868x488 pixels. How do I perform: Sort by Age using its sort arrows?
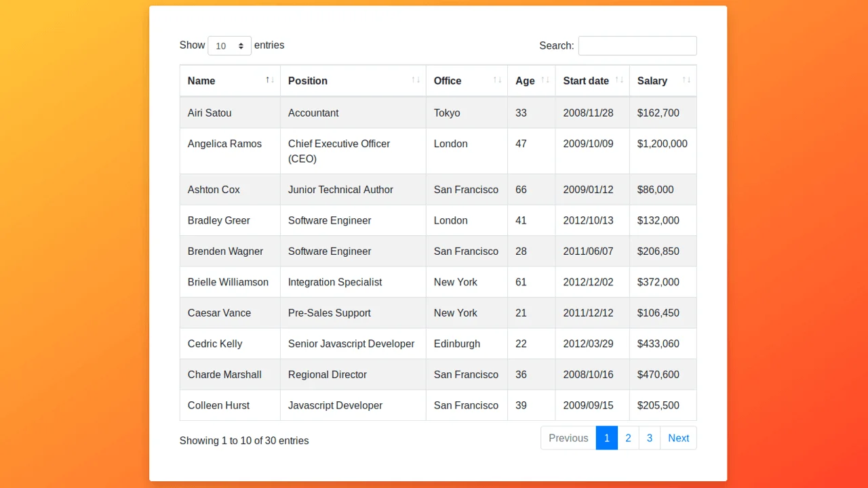[546, 80]
